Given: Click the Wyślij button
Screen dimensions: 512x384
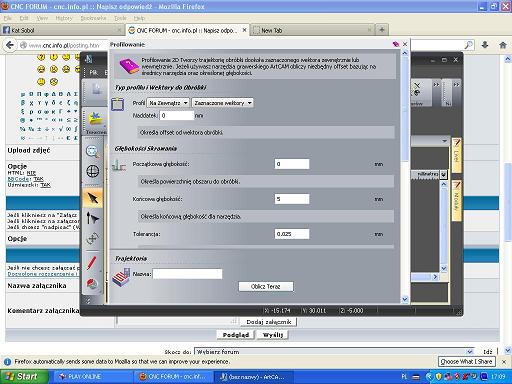Looking at the screenshot, I should [273, 335].
